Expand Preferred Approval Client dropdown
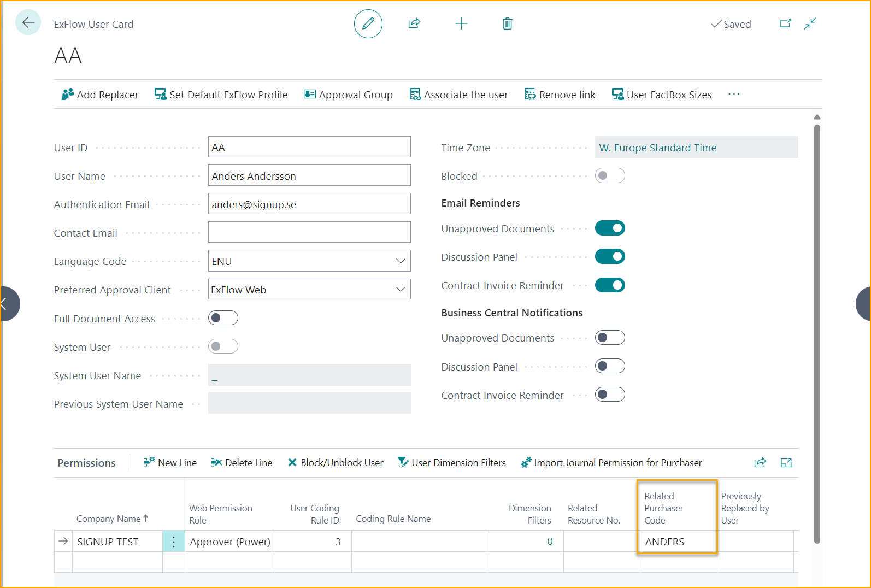The height and width of the screenshot is (588, 871). coord(400,290)
